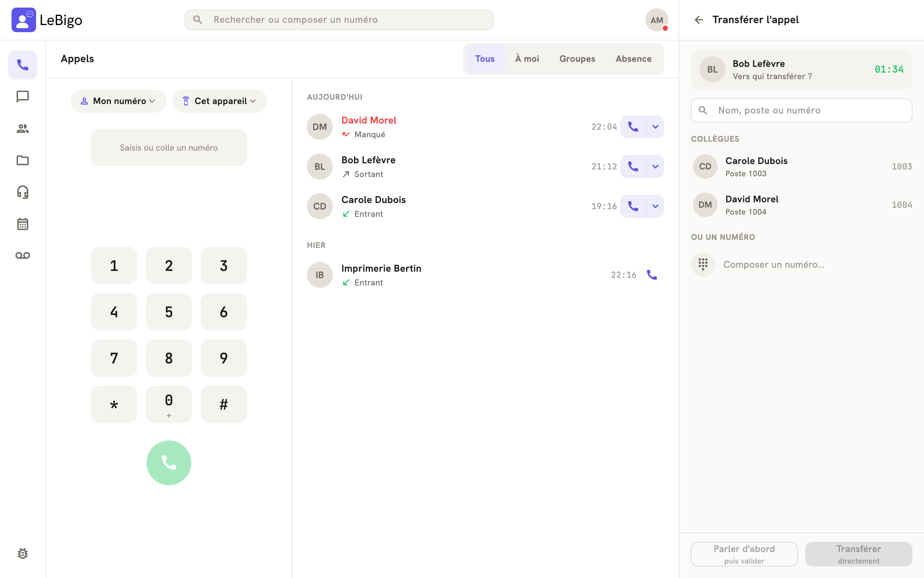Call Bob Lefèvre from the 21:12 row
This screenshot has height=578, width=924.
(633, 167)
